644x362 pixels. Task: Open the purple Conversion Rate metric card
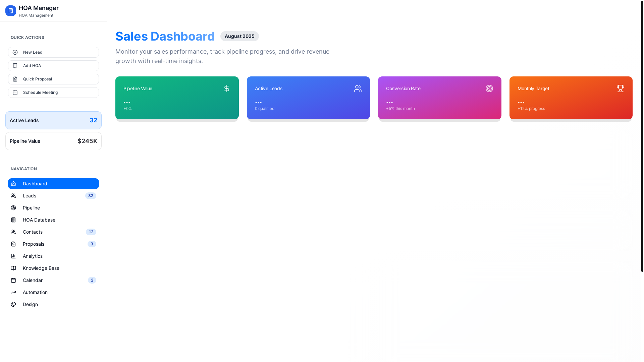440,98
